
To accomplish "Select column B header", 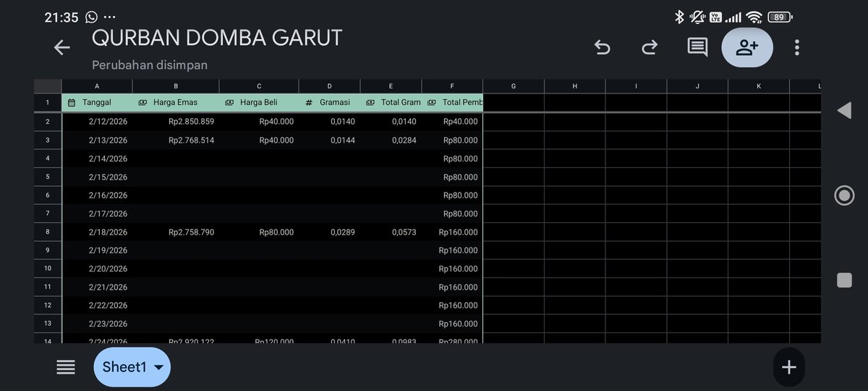I will [176, 86].
